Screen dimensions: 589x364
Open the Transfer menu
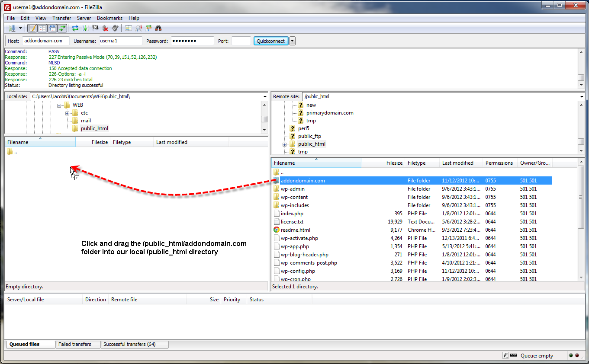point(61,18)
